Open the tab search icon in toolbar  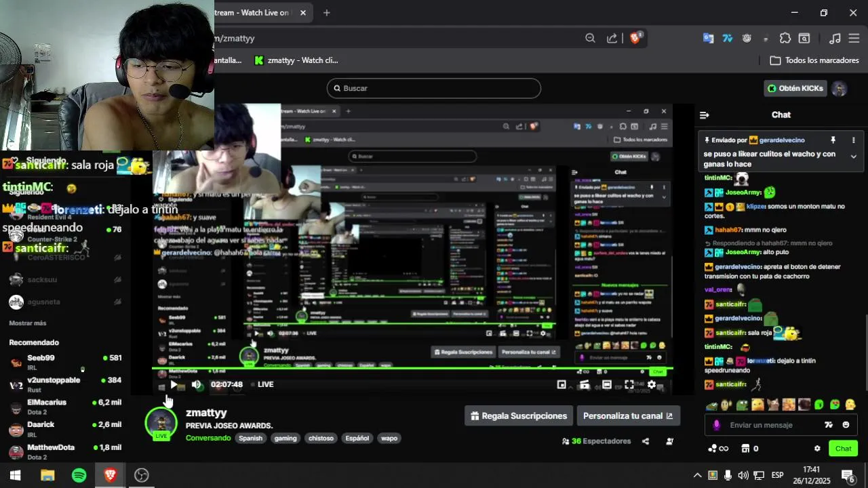click(804, 38)
